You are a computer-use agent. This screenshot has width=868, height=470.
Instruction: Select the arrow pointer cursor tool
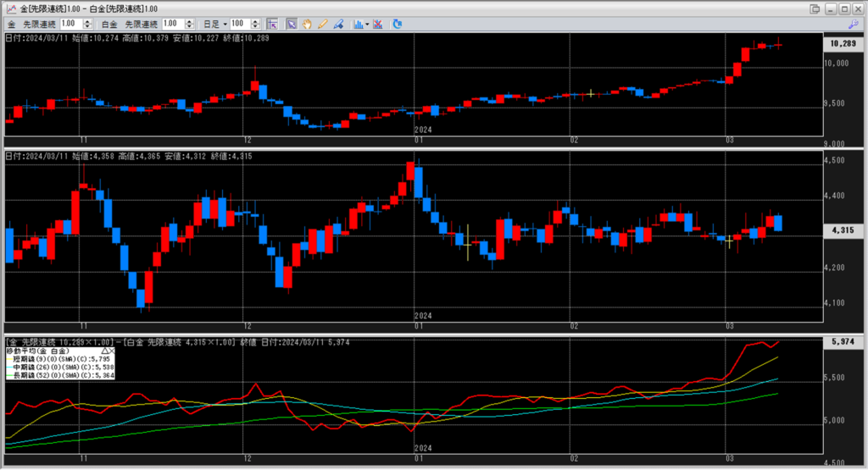(292, 24)
